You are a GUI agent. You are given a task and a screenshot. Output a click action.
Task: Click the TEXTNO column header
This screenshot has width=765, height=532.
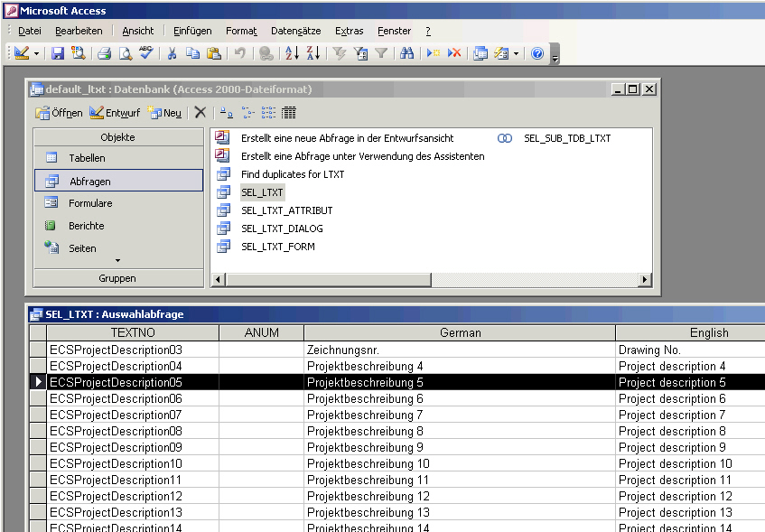[x=133, y=332]
